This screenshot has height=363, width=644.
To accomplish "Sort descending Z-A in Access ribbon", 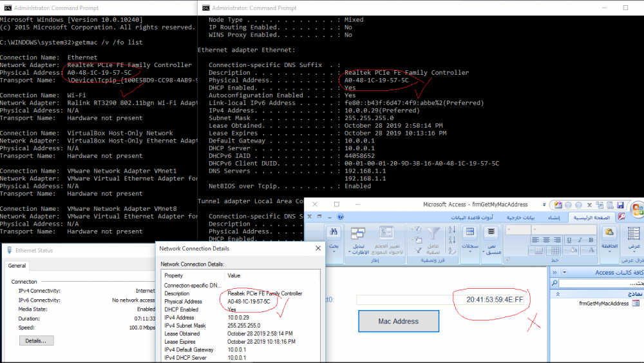I will click(x=452, y=240).
